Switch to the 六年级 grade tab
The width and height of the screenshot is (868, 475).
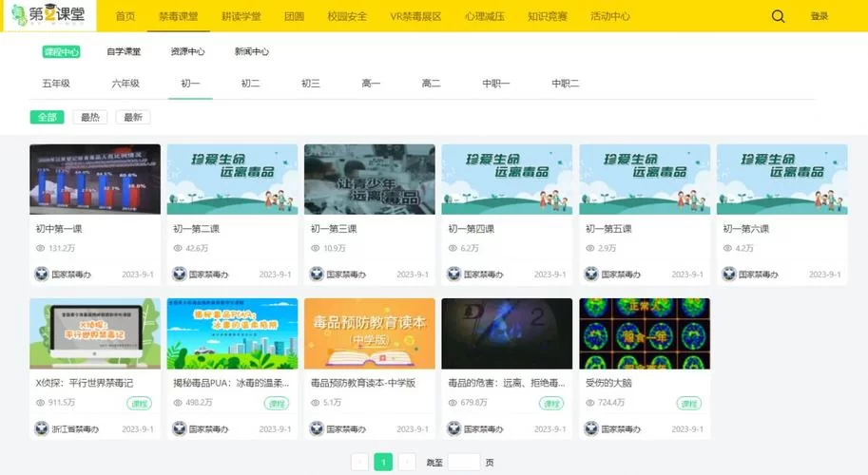click(125, 84)
